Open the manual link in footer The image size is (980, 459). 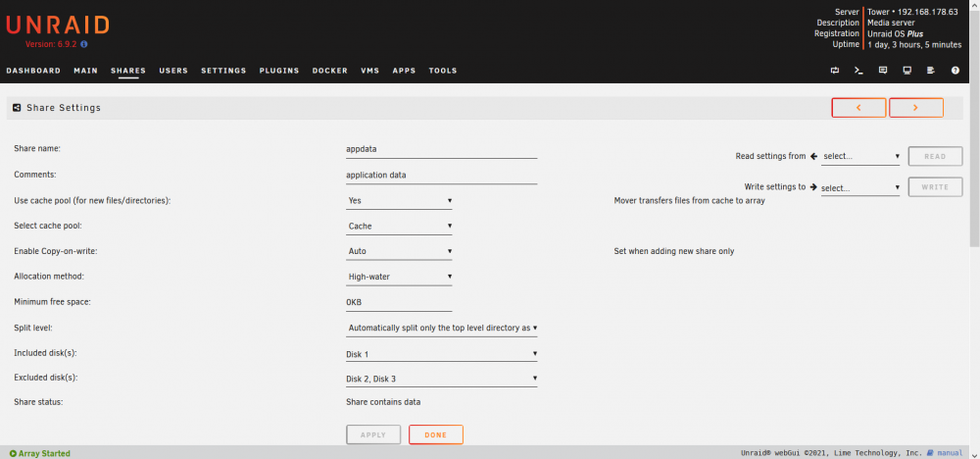[x=950, y=453]
